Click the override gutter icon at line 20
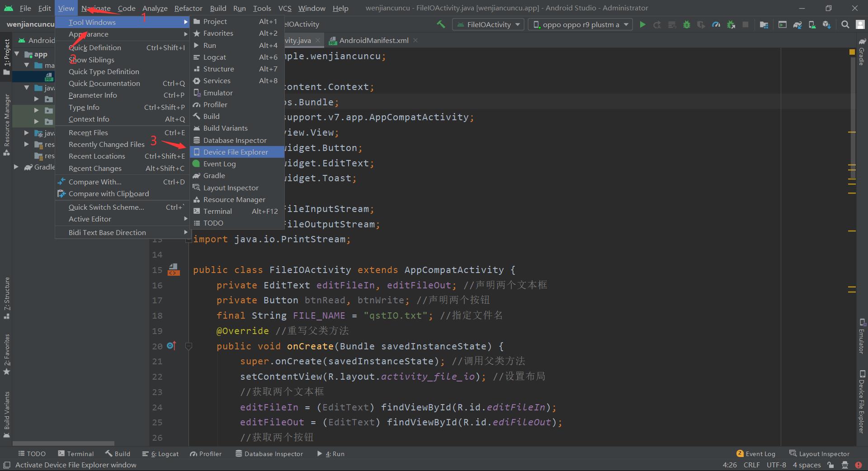Viewport: 868px width, 471px height. pos(171,346)
